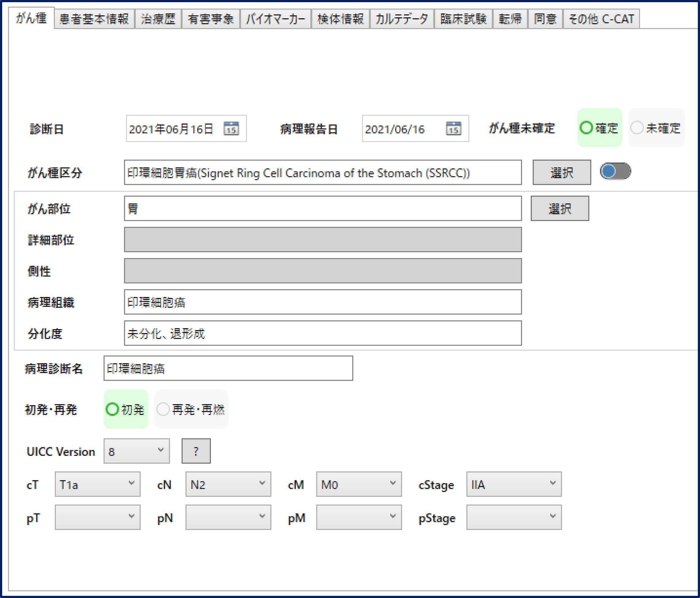The width and height of the screenshot is (700, 598).
Task: Switch to 転帰 tab
Action: pyautogui.click(x=510, y=19)
